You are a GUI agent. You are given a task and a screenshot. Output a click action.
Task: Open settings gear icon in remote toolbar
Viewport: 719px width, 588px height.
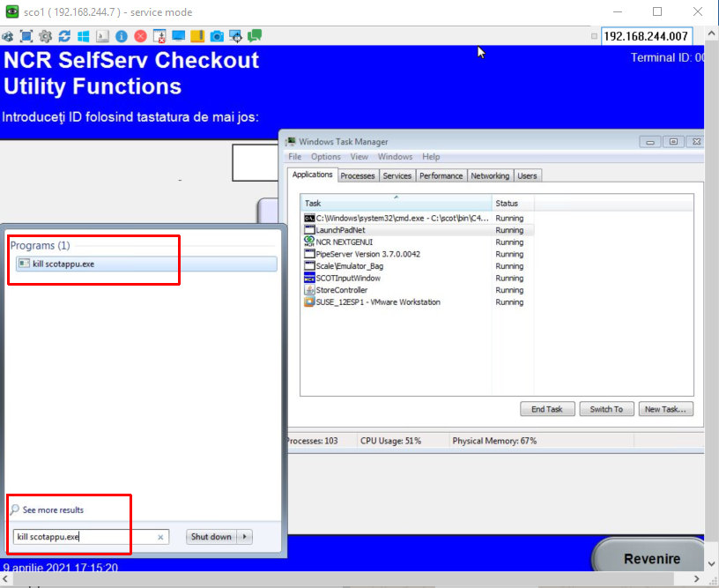[46, 36]
